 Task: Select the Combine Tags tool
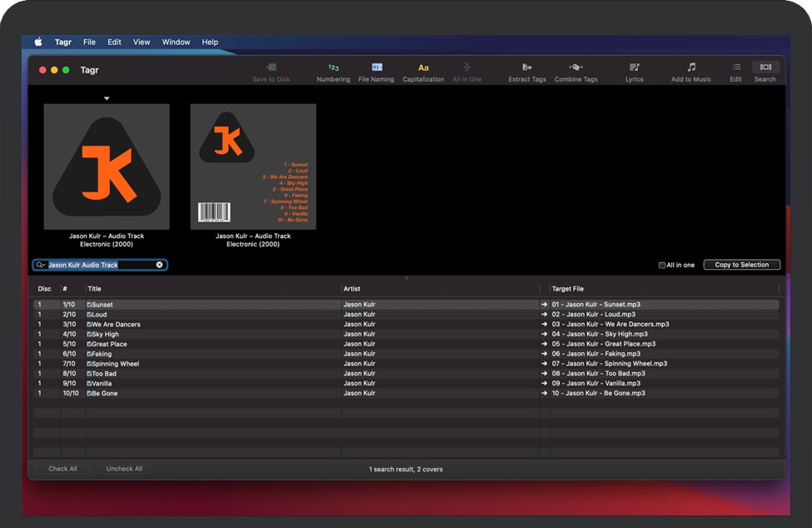[x=575, y=72]
